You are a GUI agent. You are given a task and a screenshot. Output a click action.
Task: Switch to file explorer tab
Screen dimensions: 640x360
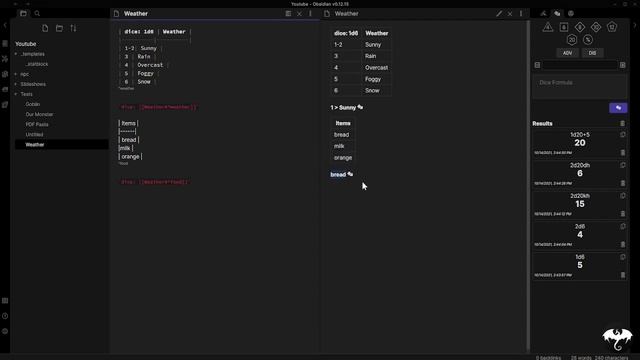coord(23,13)
